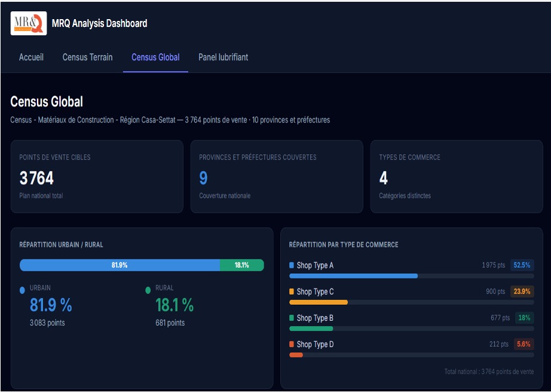Click the blue Shop Type A square

point(292,265)
